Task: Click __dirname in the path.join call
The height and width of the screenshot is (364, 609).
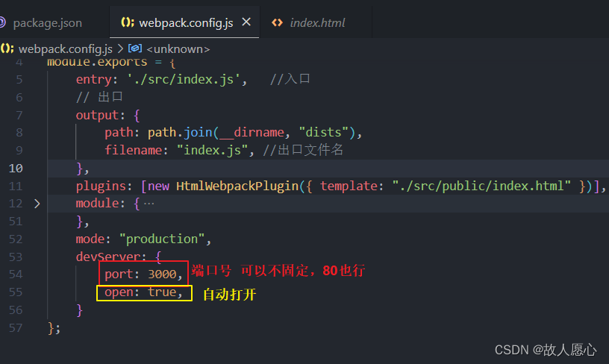Action: pos(252,133)
